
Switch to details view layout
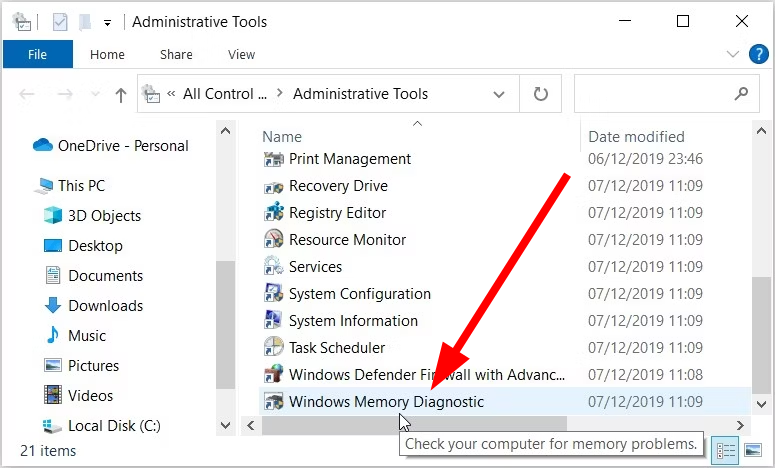727,450
